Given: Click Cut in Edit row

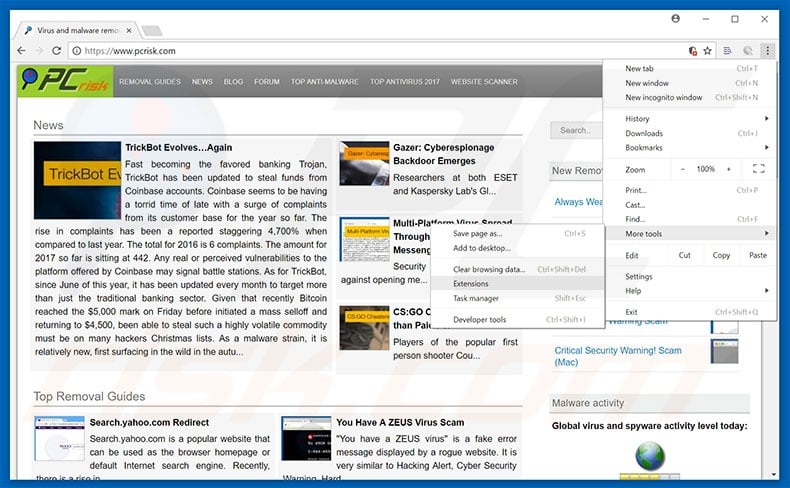Looking at the screenshot, I should tap(684, 255).
